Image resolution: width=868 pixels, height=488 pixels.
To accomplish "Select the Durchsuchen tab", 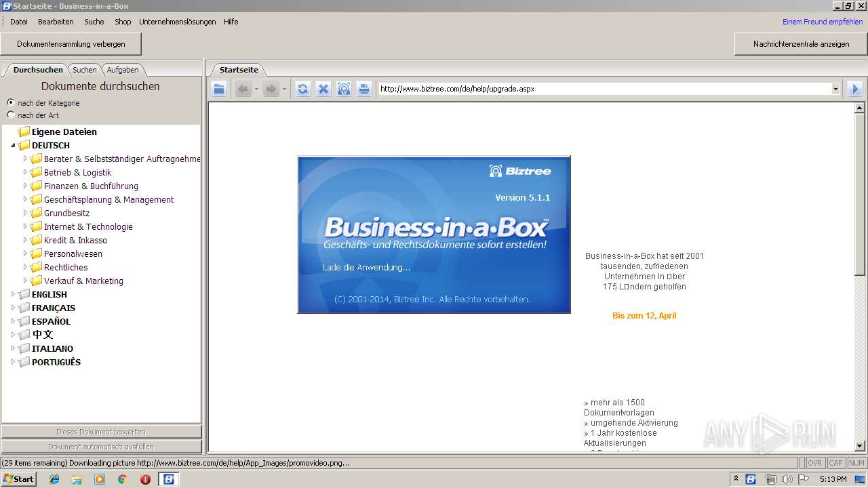I will click(x=38, y=70).
